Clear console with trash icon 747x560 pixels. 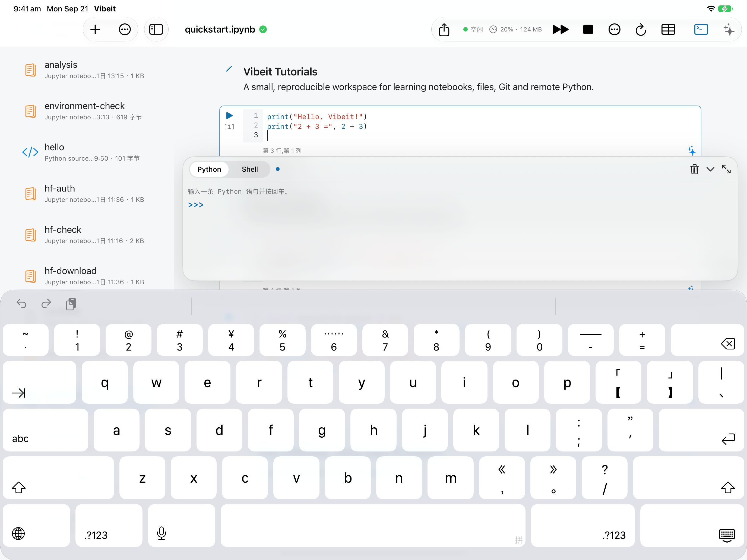tap(694, 169)
